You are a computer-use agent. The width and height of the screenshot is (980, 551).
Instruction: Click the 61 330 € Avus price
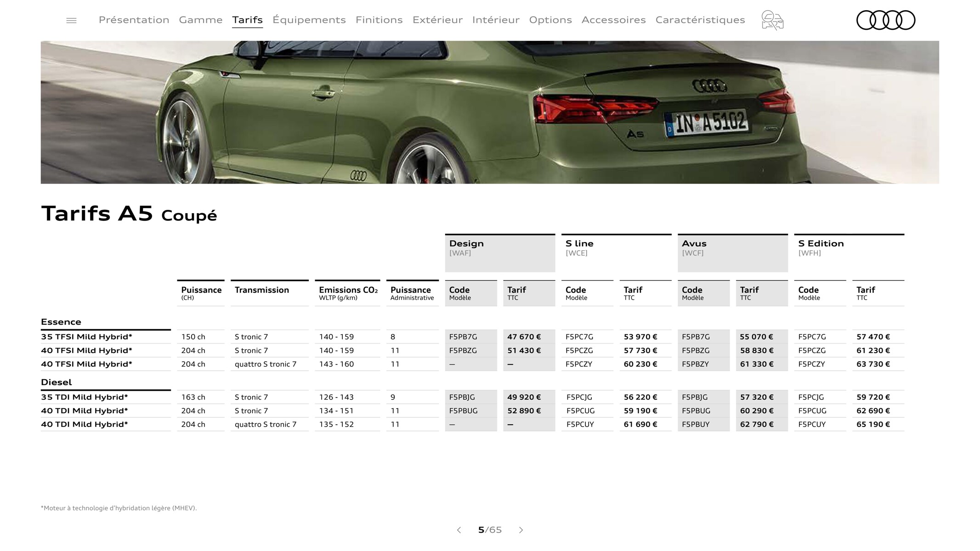point(757,364)
